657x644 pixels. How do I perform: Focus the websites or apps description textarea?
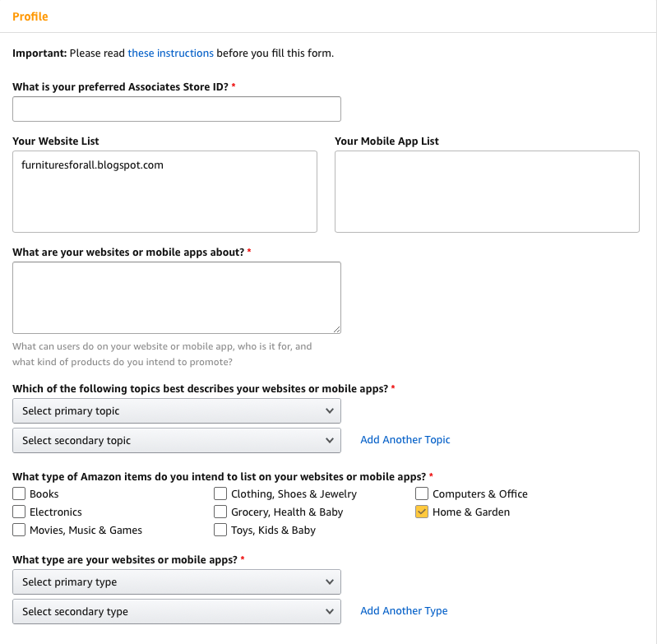point(177,298)
